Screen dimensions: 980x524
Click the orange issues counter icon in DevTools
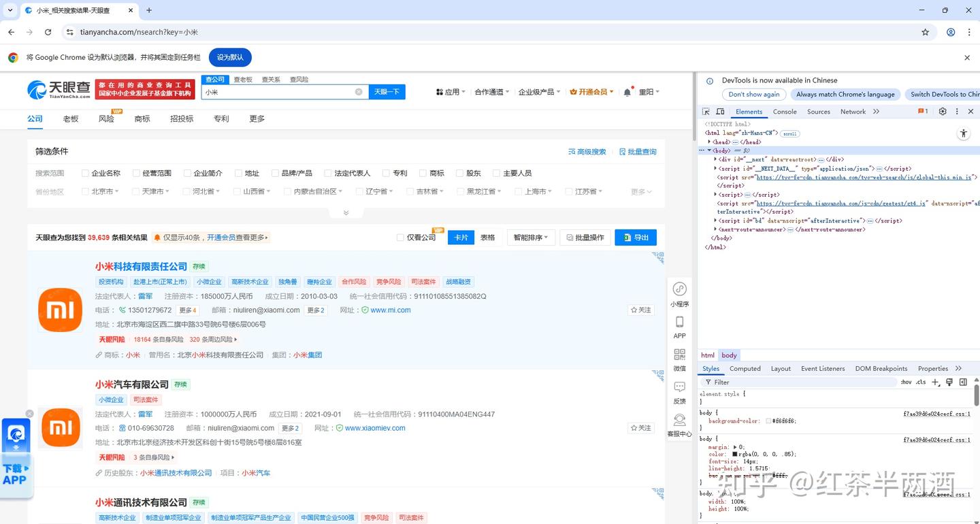click(923, 112)
